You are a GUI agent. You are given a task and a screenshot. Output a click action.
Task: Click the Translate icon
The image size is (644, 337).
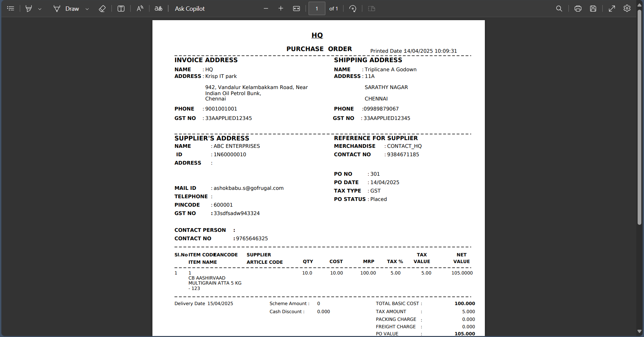[158, 9]
